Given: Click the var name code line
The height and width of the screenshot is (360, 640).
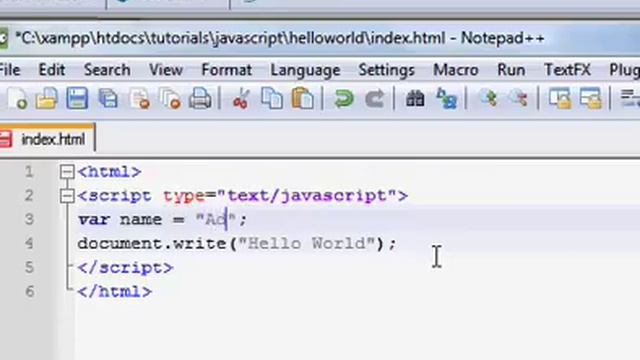Looking at the screenshot, I should [x=162, y=220].
